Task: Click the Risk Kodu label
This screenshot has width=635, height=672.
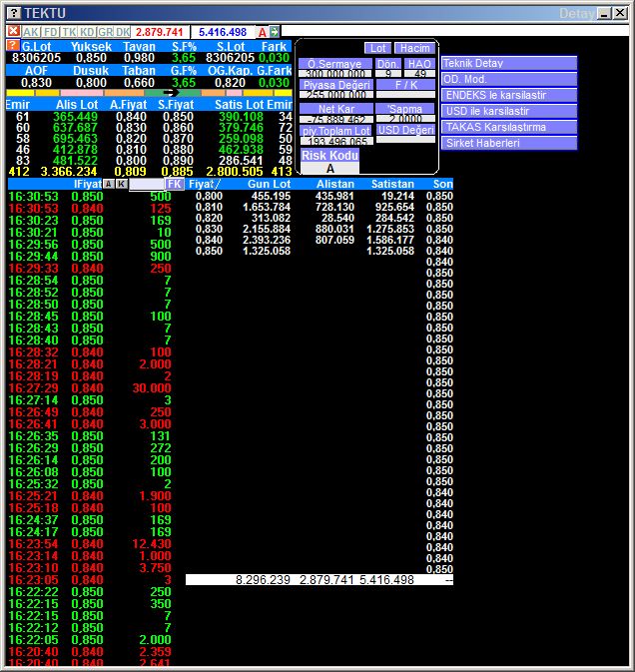Action: [x=329, y=155]
